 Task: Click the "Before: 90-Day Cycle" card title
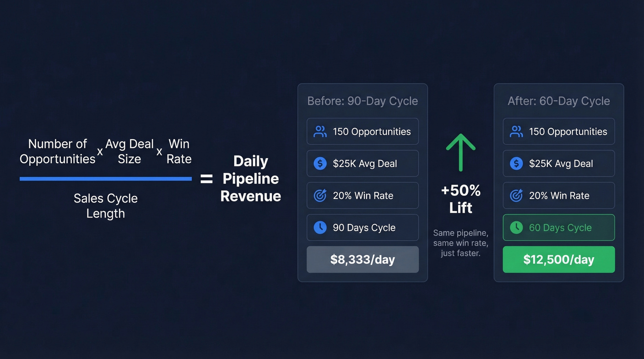362,101
